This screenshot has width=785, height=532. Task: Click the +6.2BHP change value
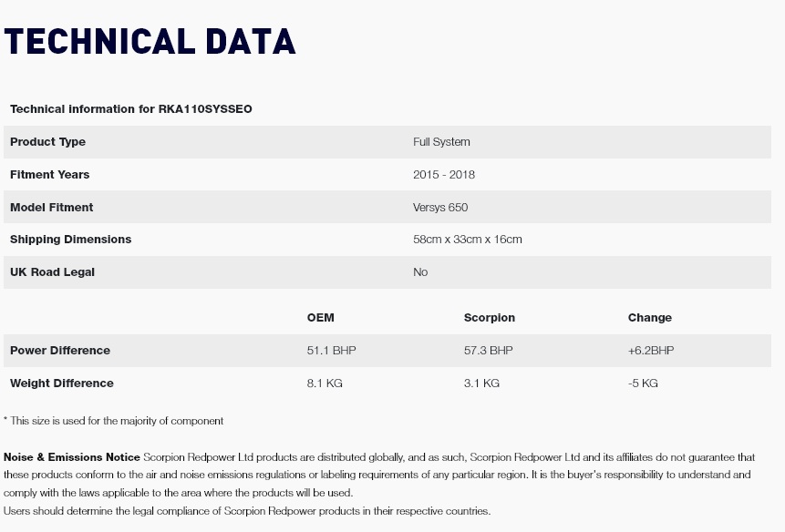(650, 351)
